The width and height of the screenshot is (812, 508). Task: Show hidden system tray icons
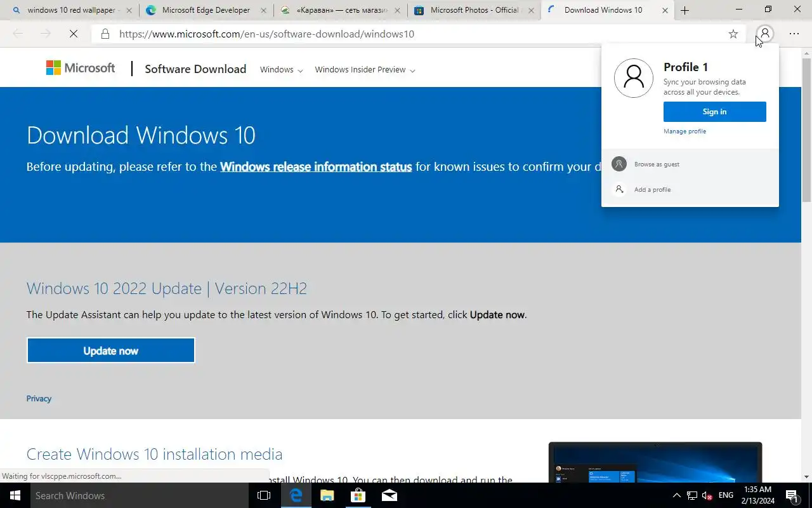tap(676, 495)
